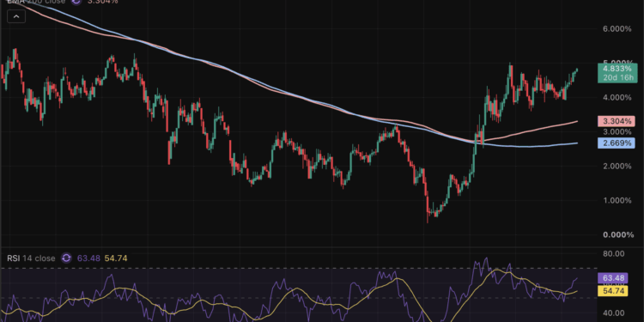Click the countdown timer 20d 16h
This screenshot has height=322, width=644.
coord(618,77)
